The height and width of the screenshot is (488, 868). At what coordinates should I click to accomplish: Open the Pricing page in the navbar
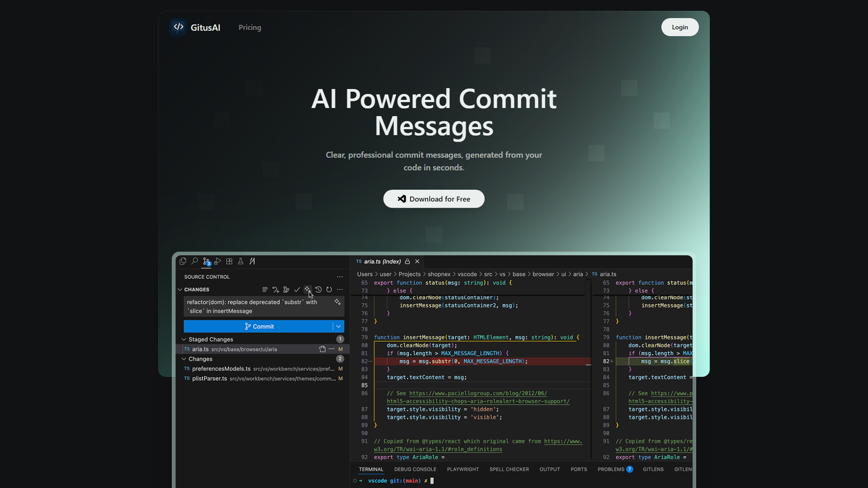point(250,27)
